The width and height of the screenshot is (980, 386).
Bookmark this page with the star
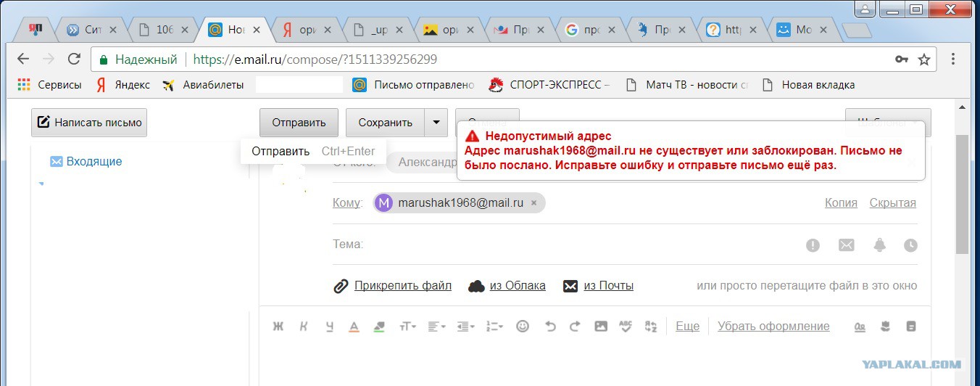tap(924, 59)
